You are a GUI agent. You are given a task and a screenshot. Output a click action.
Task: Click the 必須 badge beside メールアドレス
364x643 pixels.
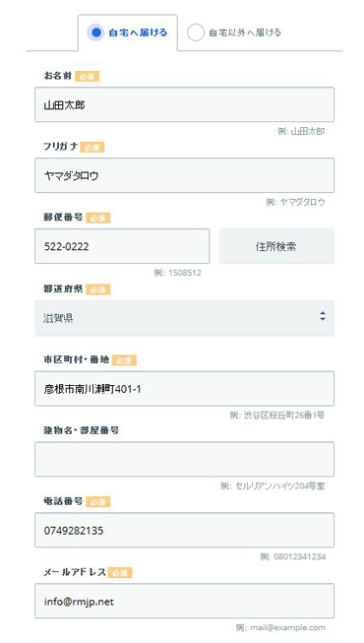tap(120, 573)
